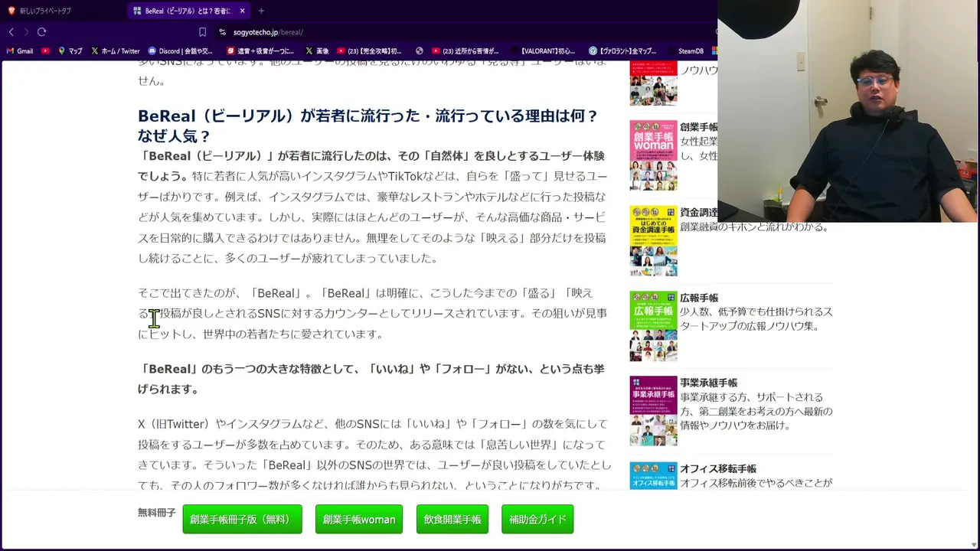Open the ホーム / Twitter bookmark
The width and height of the screenshot is (980, 551).
pos(115,51)
